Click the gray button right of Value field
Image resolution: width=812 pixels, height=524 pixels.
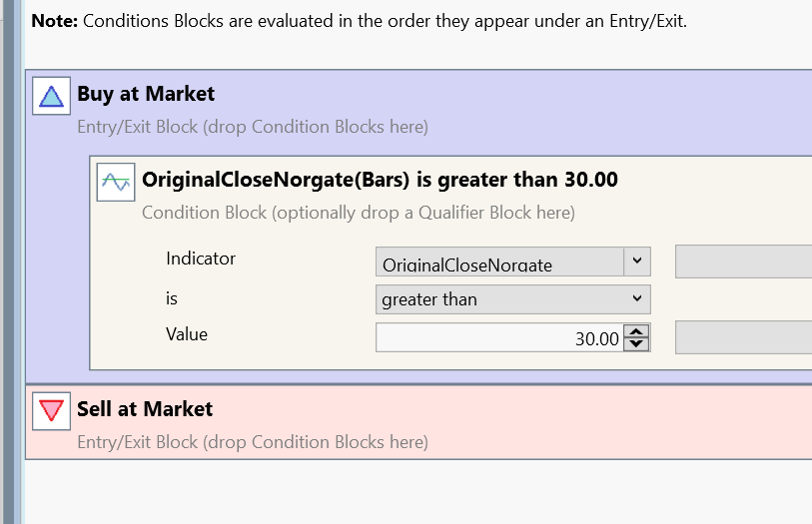pyautogui.click(x=743, y=337)
